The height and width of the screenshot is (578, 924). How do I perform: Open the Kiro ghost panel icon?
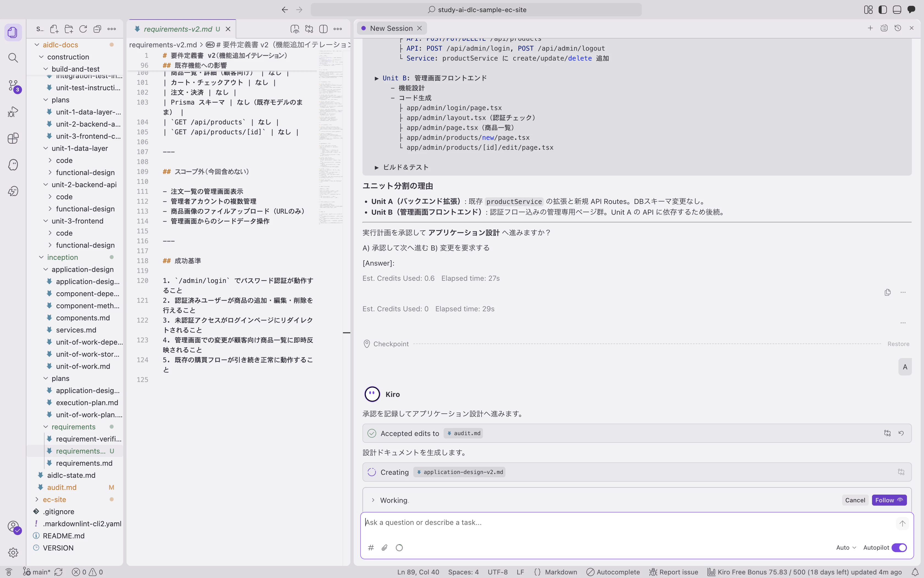click(x=13, y=165)
